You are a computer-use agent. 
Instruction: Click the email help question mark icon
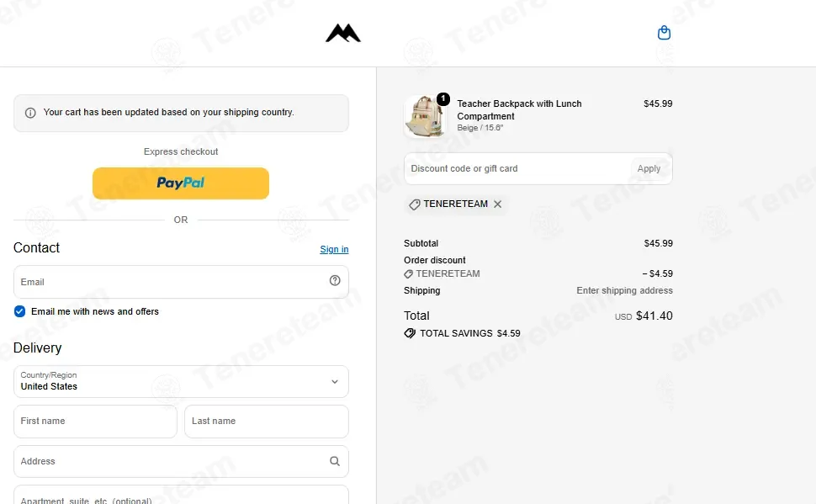[x=335, y=281]
